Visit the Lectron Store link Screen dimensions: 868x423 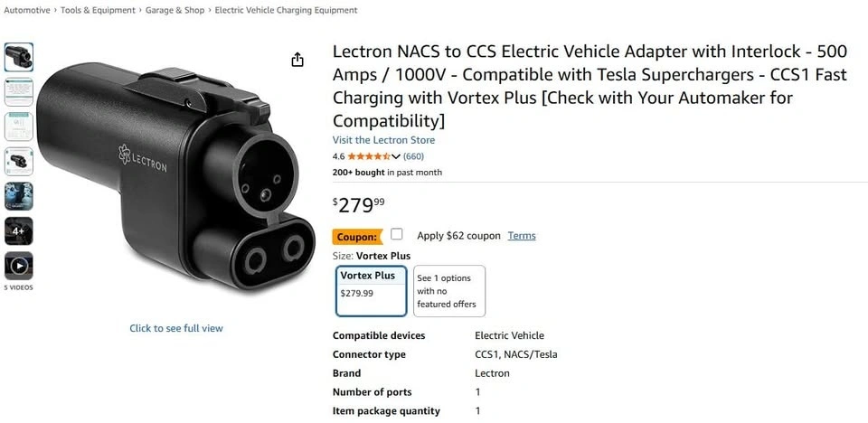(383, 140)
